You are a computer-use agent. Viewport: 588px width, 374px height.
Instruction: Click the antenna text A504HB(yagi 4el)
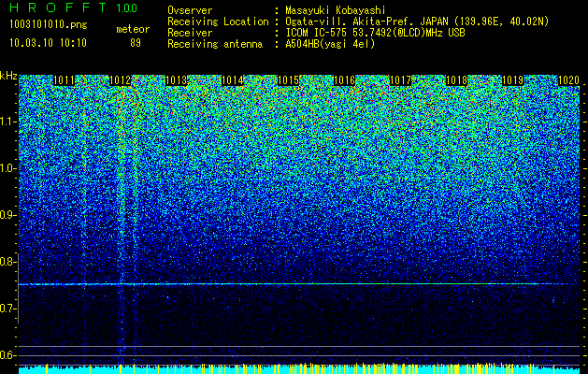(x=330, y=44)
